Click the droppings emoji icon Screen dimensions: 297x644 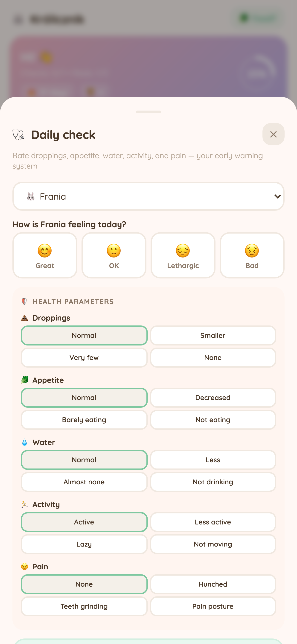click(x=24, y=318)
